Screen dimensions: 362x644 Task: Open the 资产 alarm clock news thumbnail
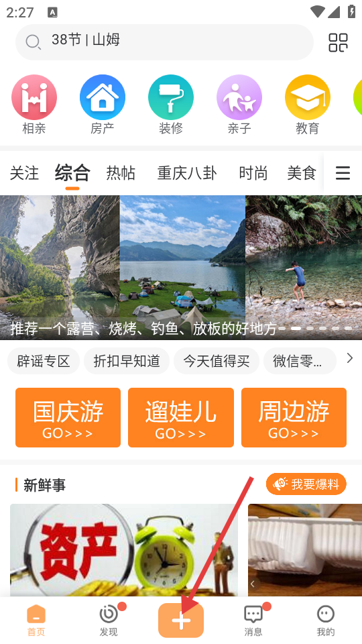pyautogui.click(x=124, y=550)
